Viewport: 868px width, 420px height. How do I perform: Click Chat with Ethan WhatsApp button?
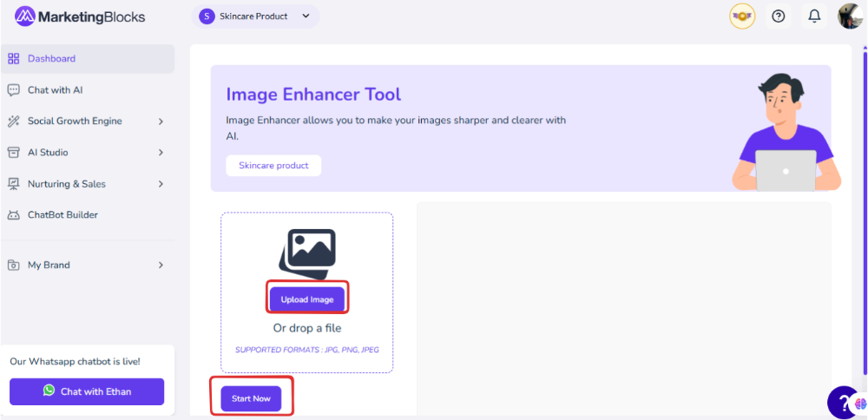[87, 391]
